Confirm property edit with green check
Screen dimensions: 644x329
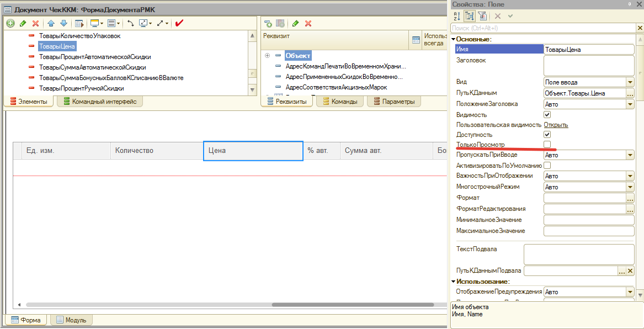510,16
